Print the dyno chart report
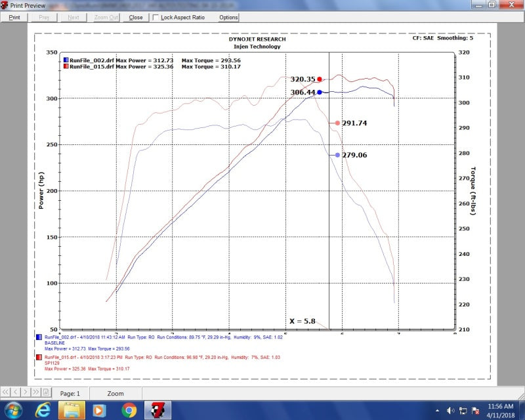525x420 pixels. coord(14,18)
